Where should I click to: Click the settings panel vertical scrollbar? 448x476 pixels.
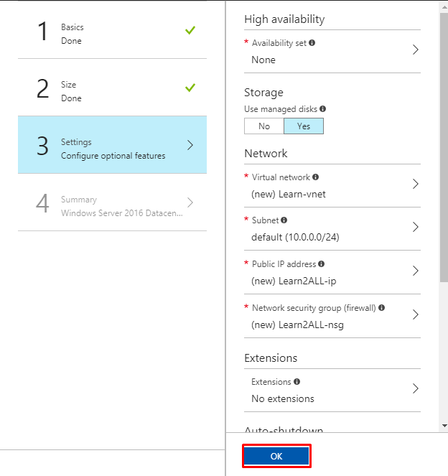443,144
